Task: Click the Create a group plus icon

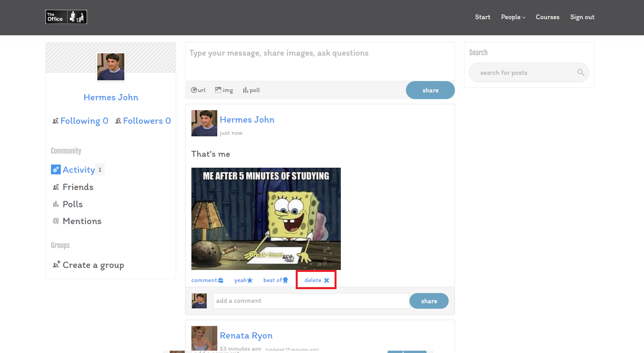Action: pos(56,265)
